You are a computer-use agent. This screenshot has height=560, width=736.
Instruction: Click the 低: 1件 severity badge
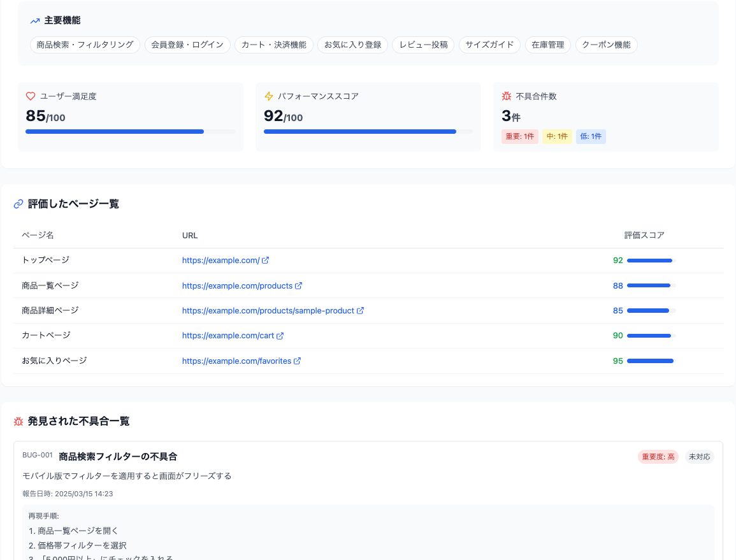591,136
